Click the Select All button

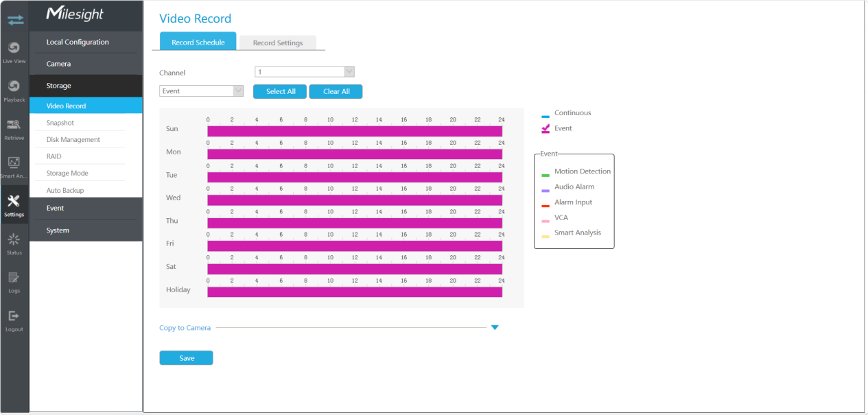pos(280,91)
